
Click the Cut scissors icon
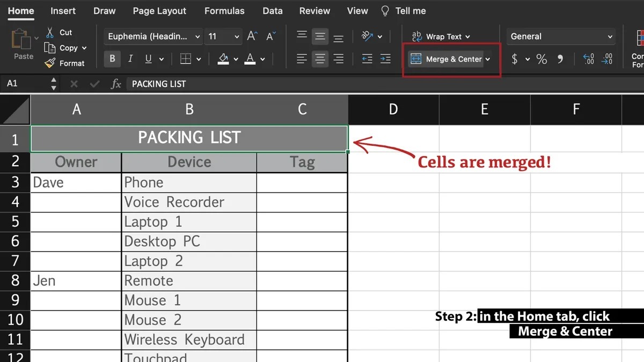click(x=50, y=33)
